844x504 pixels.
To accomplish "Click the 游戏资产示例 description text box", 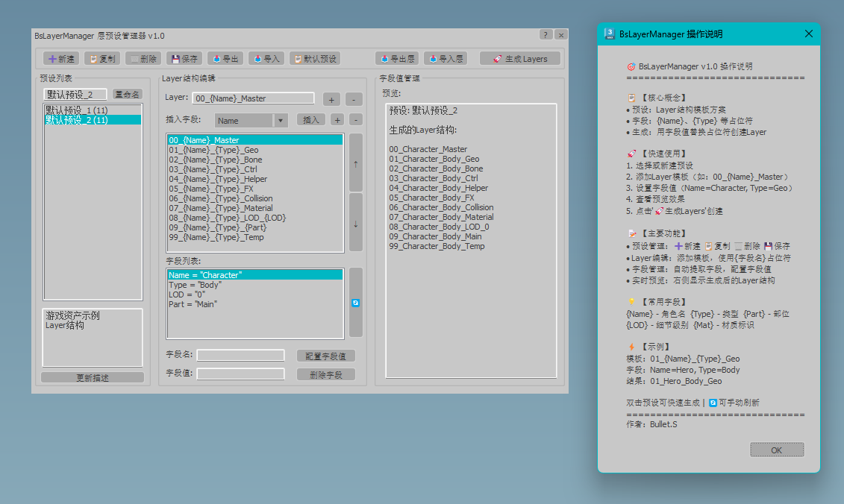I will (x=93, y=337).
